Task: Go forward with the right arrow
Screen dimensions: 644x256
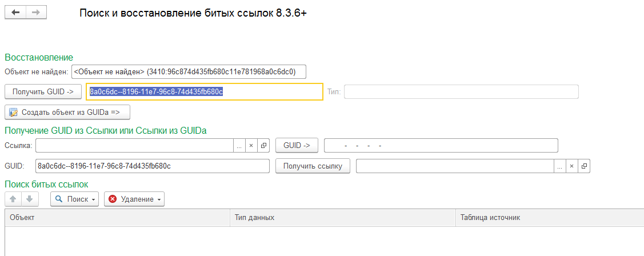Action: click(36, 13)
